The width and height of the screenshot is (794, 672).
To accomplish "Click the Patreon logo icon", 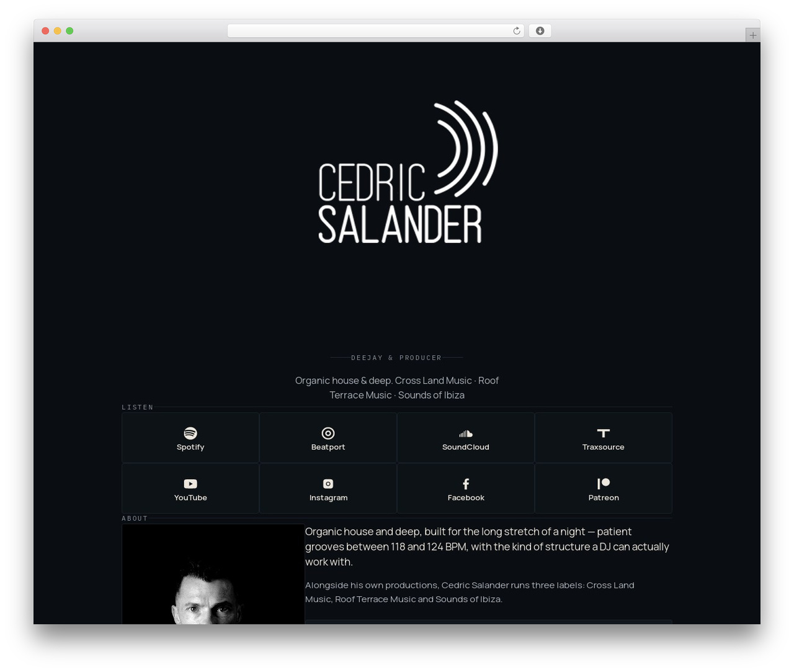I will 604,484.
